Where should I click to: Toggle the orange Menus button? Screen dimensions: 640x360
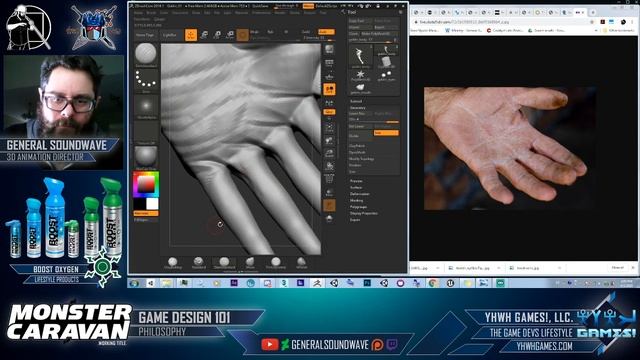point(308,6)
